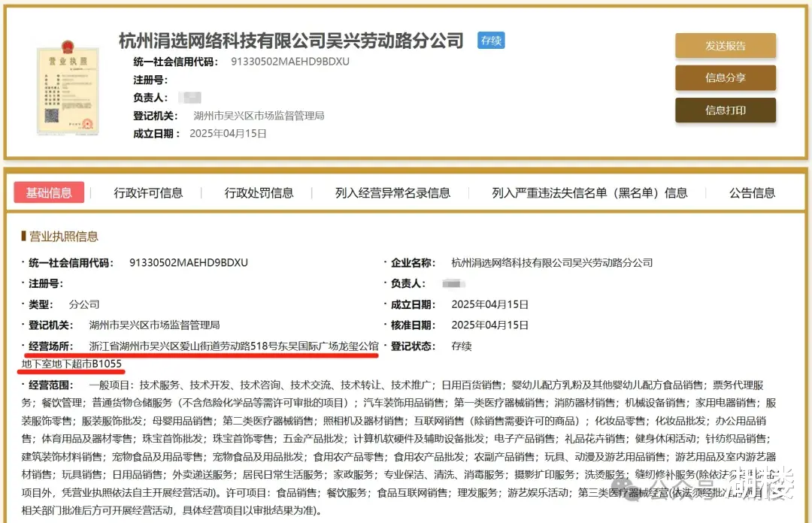812x523 pixels.
Task: Click license info 成立日期 value 2025年04月15日
Action: (490, 304)
